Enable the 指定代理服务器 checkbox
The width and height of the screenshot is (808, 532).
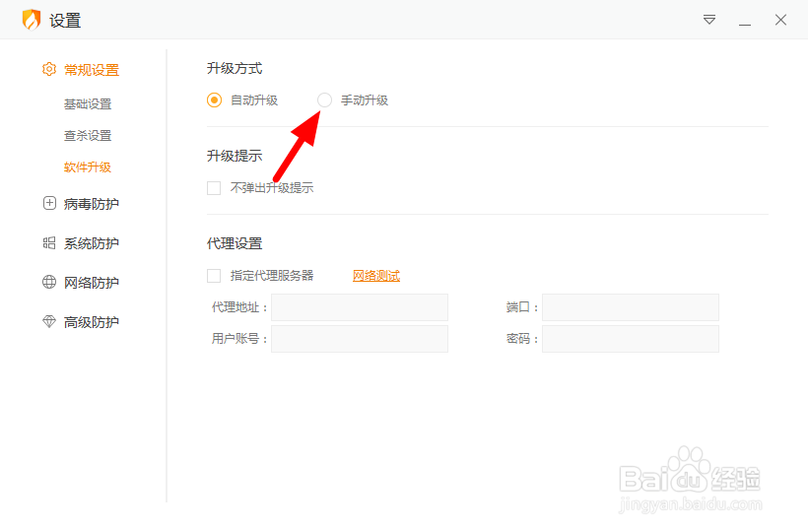[x=214, y=276]
